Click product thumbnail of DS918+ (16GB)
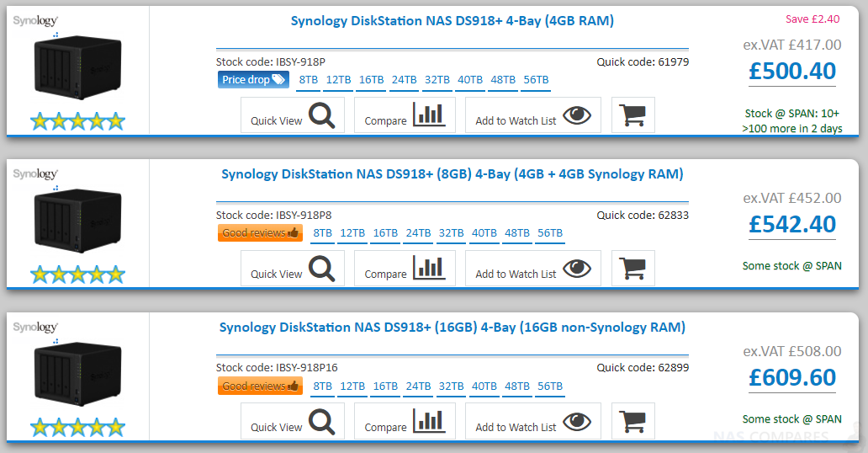The height and width of the screenshot is (453, 868). point(77,373)
